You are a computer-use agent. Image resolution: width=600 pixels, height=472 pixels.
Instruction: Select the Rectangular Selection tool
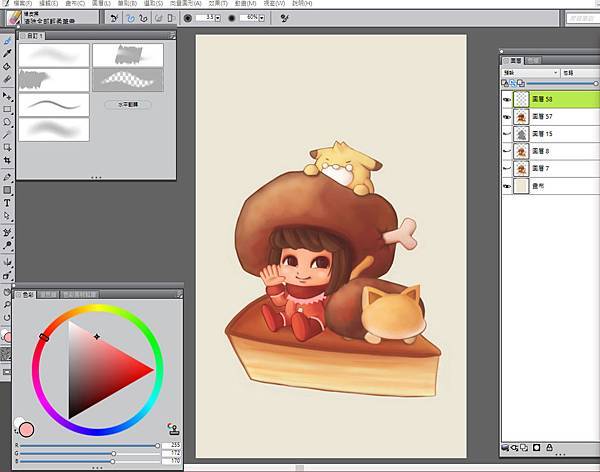coord(7,109)
